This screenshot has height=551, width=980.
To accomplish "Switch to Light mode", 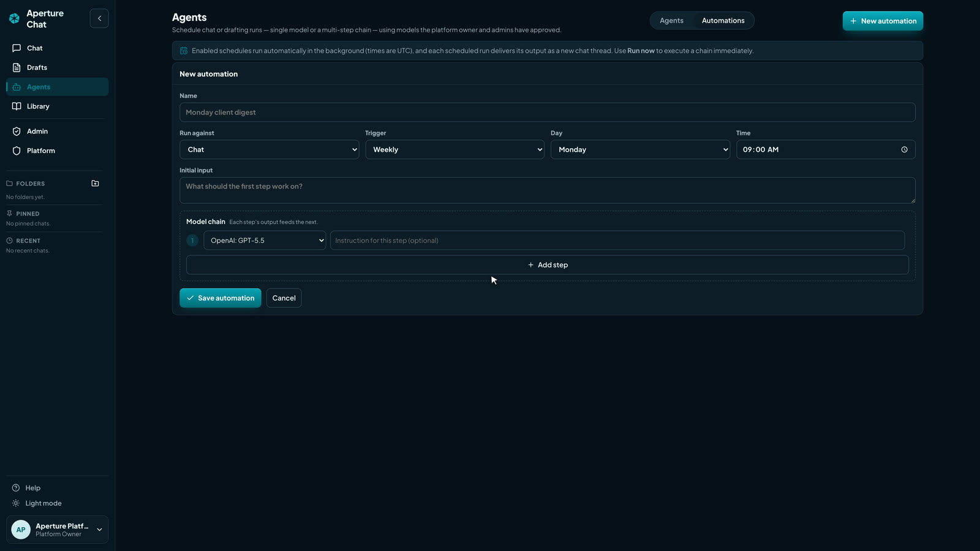I will point(57,503).
